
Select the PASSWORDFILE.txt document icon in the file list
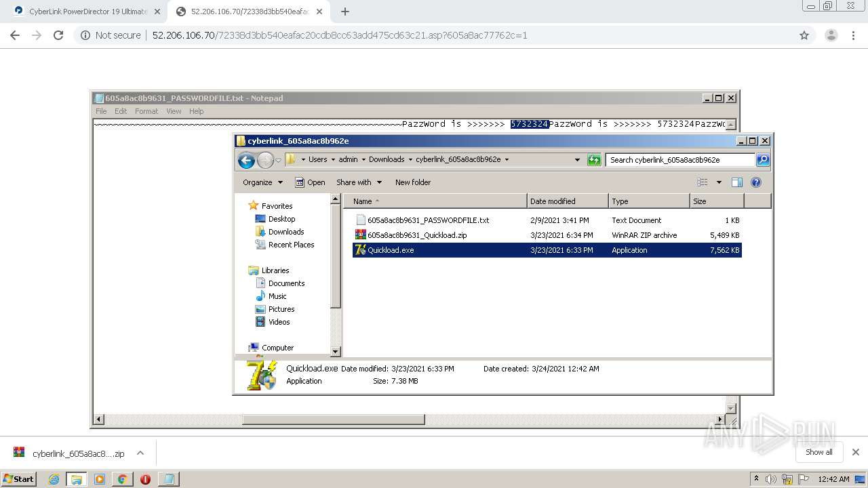pyautogui.click(x=360, y=220)
